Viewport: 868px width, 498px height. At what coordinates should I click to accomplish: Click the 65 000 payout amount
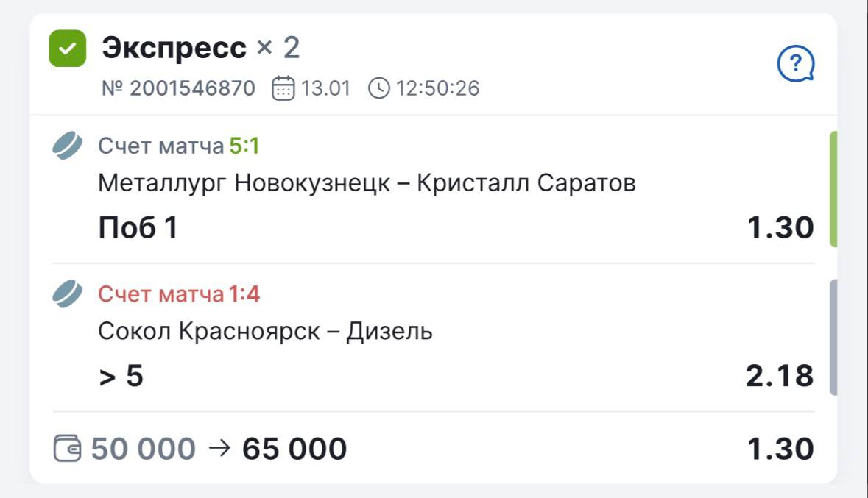tap(294, 449)
